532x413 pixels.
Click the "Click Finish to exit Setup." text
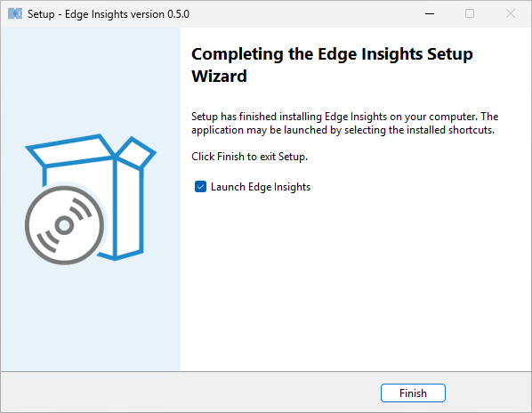click(x=249, y=157)
